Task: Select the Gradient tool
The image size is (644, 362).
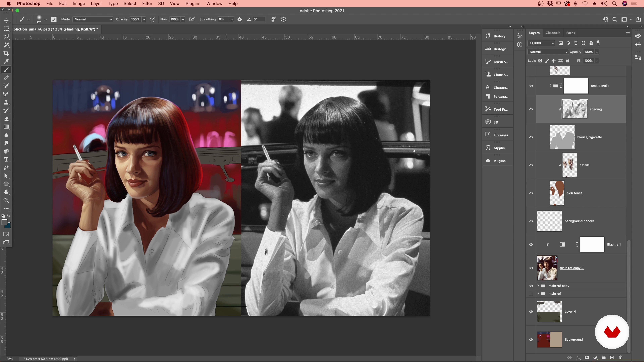Action: point(6,127)
